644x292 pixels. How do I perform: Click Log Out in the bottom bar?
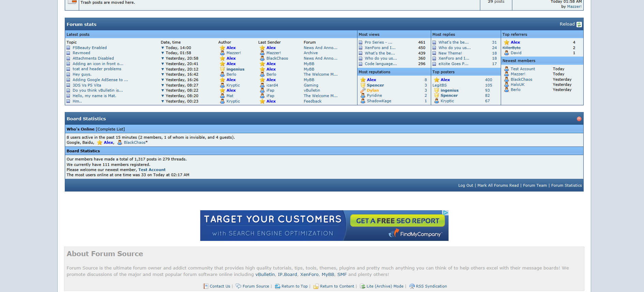[x=465, y=185]
